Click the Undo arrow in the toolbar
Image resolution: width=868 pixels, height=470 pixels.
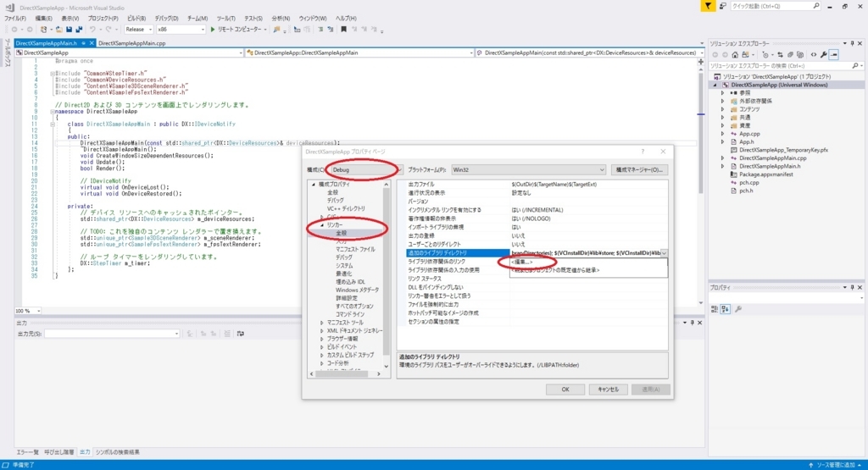92,30
